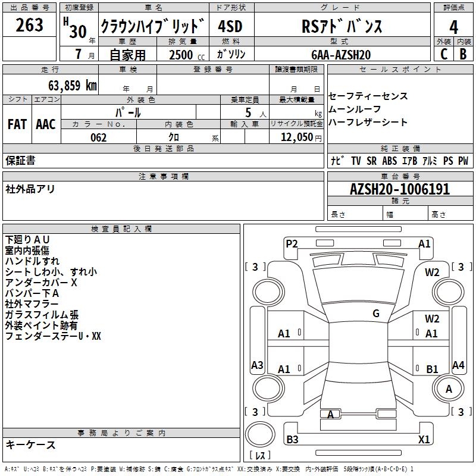Image resolution: width=476 pixels, height=476 pixels.
Task: Click seating capacity 5 人
Action: pyautogui.click(x=256, y=112)
